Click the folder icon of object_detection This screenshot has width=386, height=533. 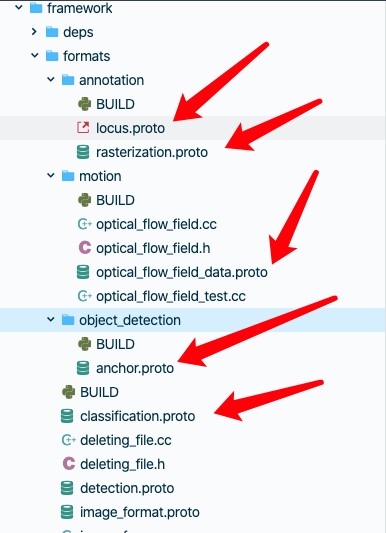click(68, 320)
